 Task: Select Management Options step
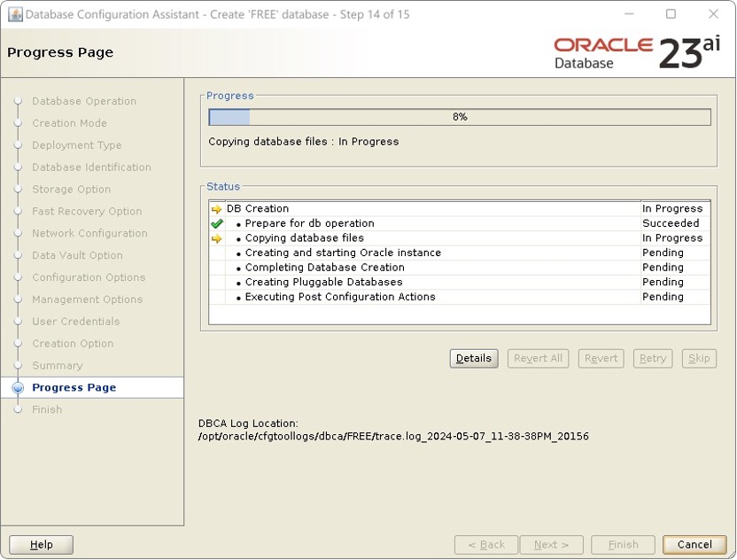tap(88, 300)
